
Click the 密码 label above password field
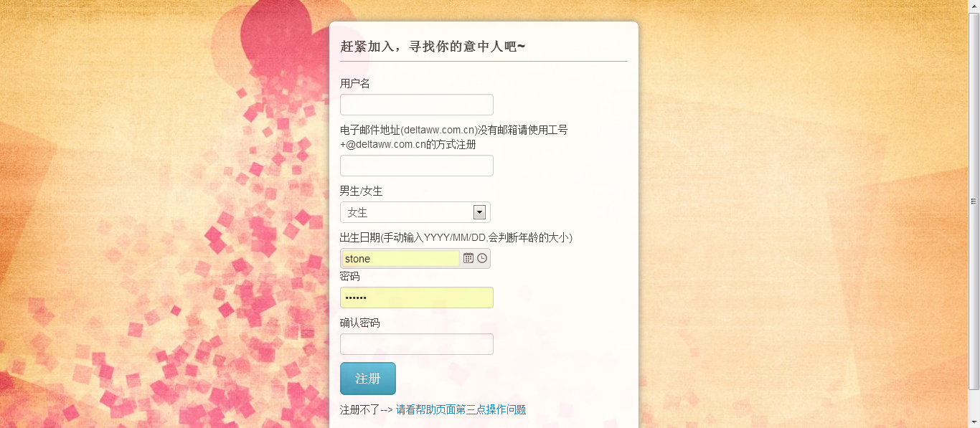pos(350,276)
